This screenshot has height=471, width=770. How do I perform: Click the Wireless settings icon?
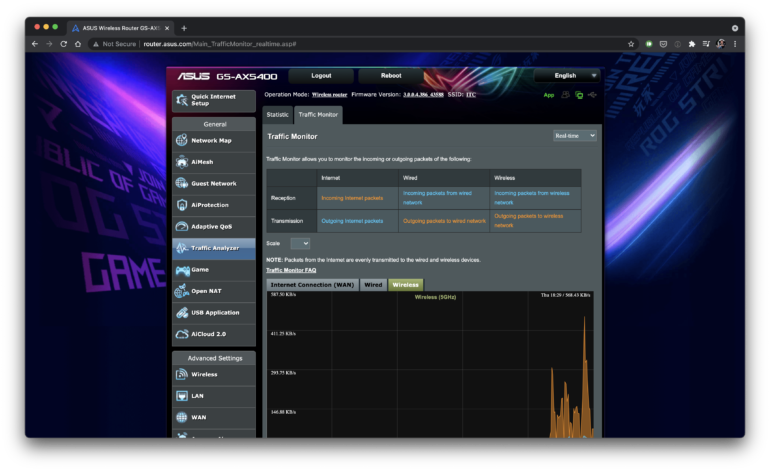182,374
